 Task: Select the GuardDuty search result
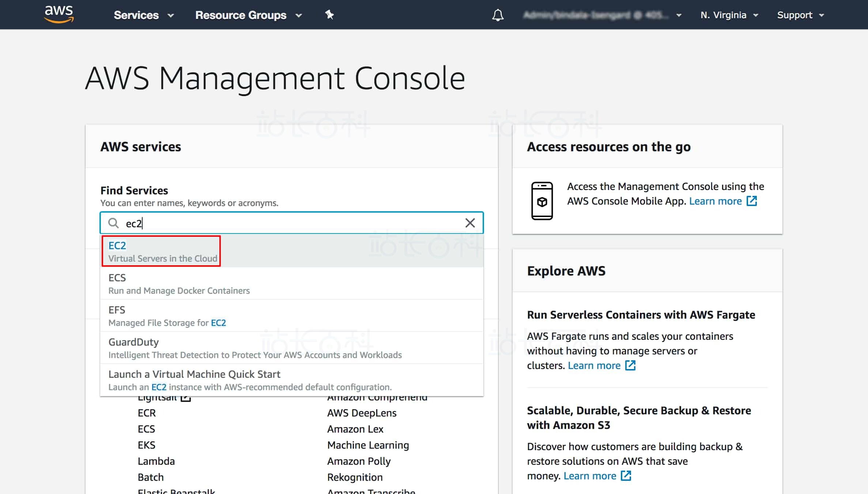292,348
